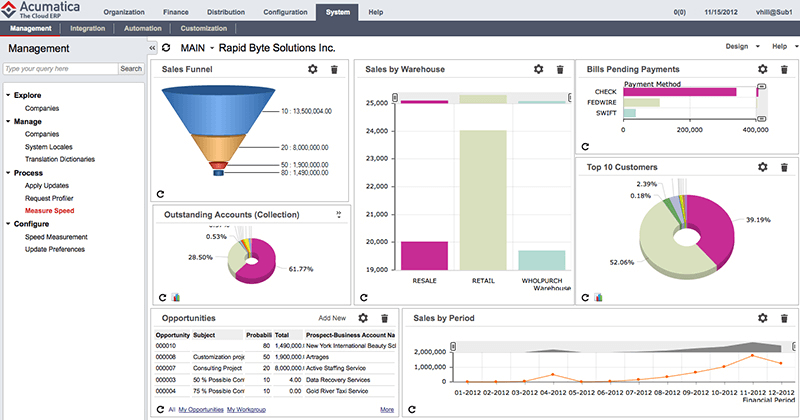Delete the Bills Pending Payments widget

[784, 69]
